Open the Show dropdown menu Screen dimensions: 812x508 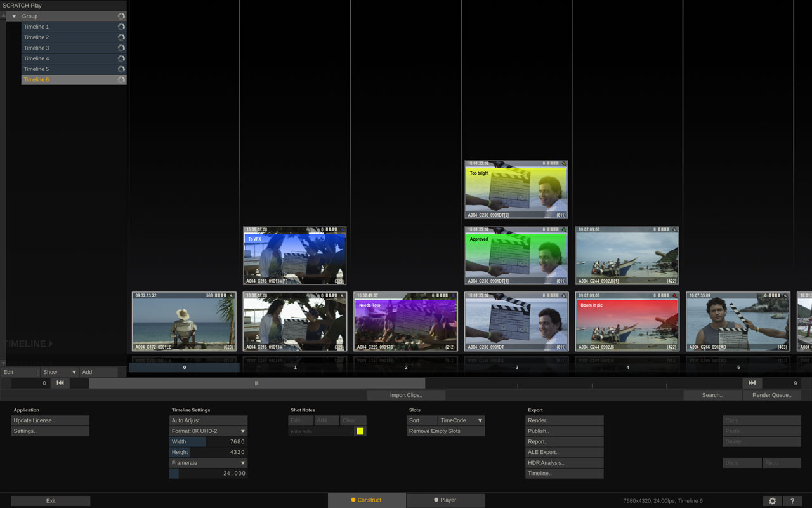point(60,372)
